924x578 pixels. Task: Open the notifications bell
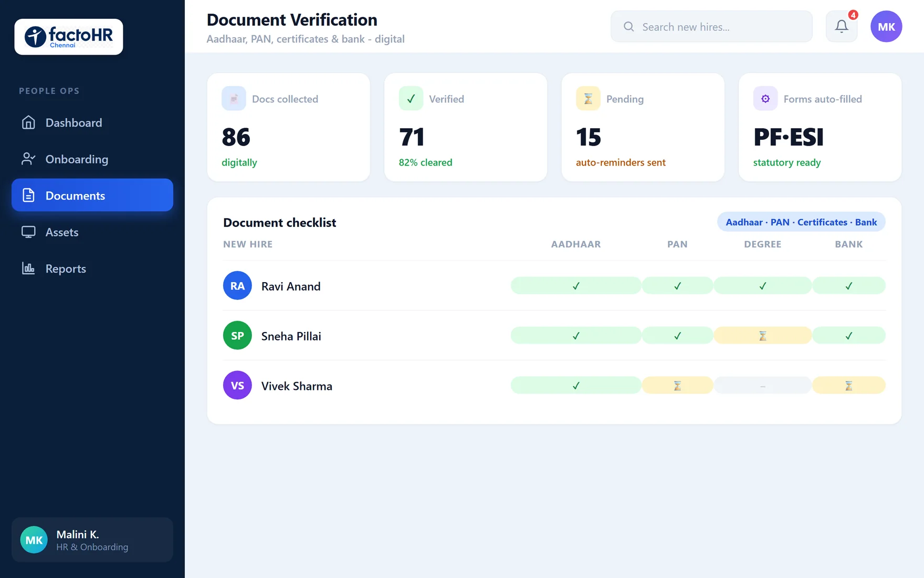pyautogui.click(x=842, y=26)
